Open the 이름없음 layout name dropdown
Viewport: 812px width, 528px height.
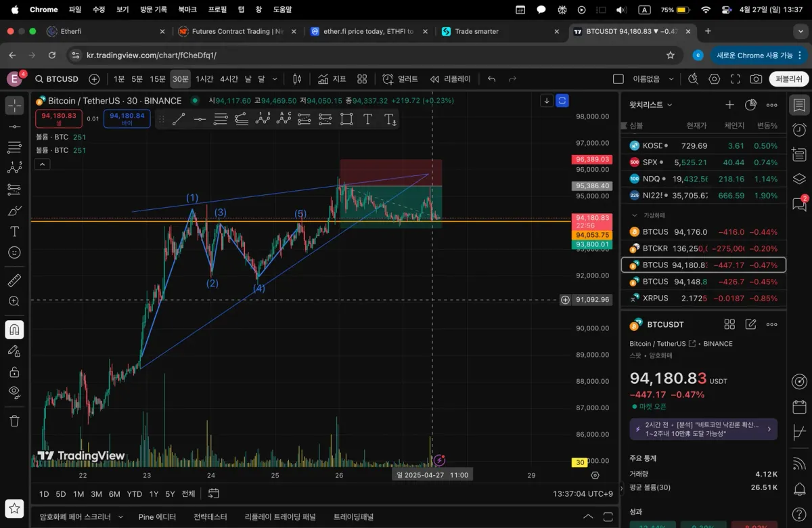pyautogui.click(x=654, y=79)
